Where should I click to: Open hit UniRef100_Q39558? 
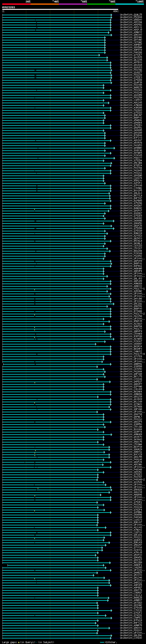pos(131,366)
